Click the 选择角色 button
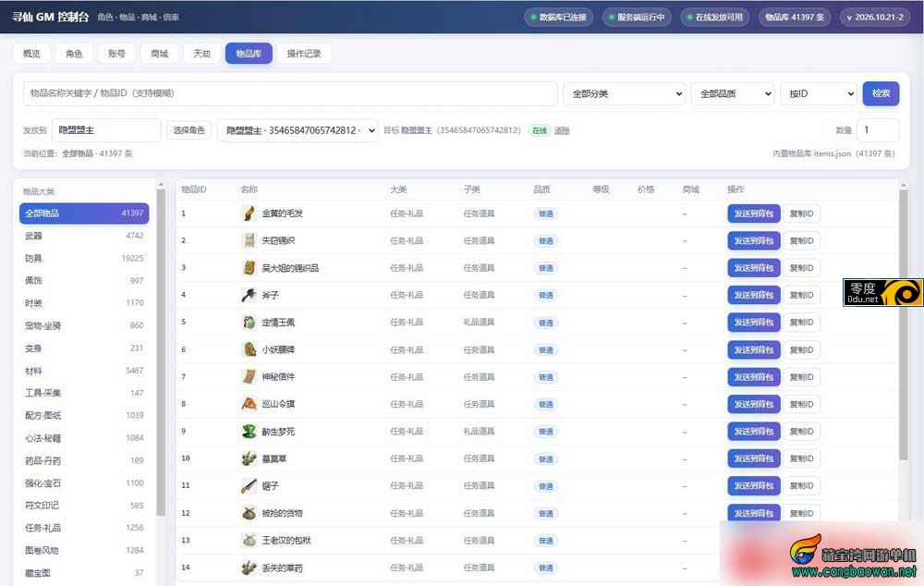This screenshot has height=586, width=924. [x=189, y=130]
